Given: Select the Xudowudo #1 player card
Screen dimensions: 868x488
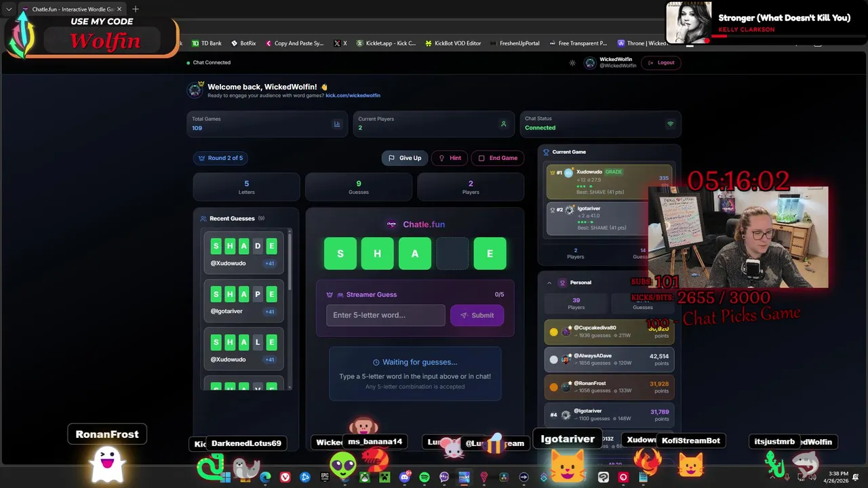Looking at the screenshot, I should point(609,182).
